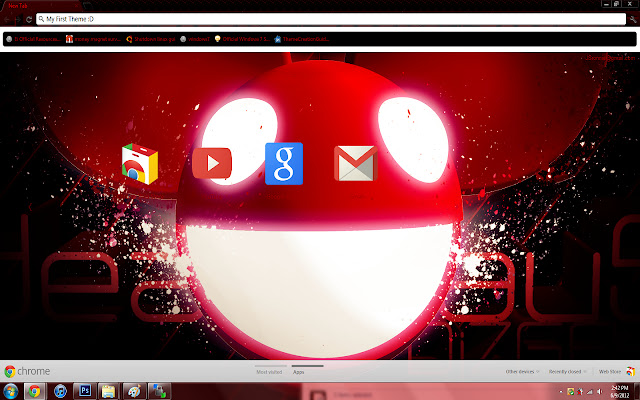Open the Chrome Web Store app icon

(139, 163)
